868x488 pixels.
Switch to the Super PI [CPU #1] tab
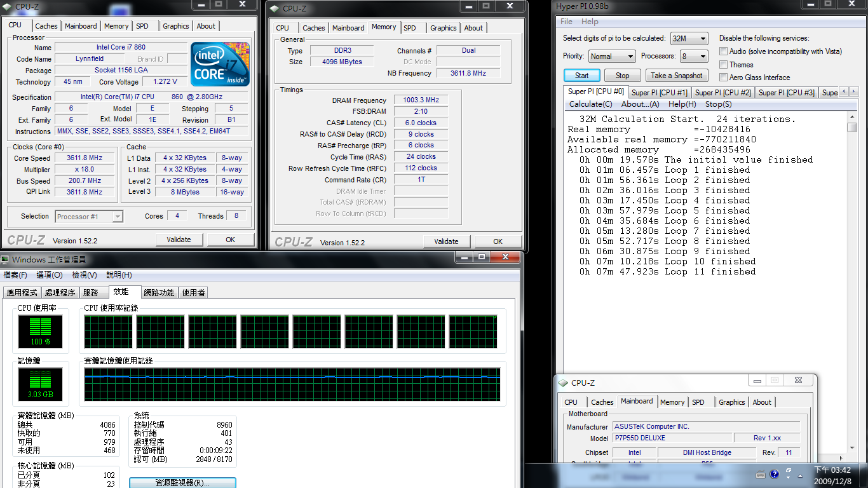[x=660, y=93]
